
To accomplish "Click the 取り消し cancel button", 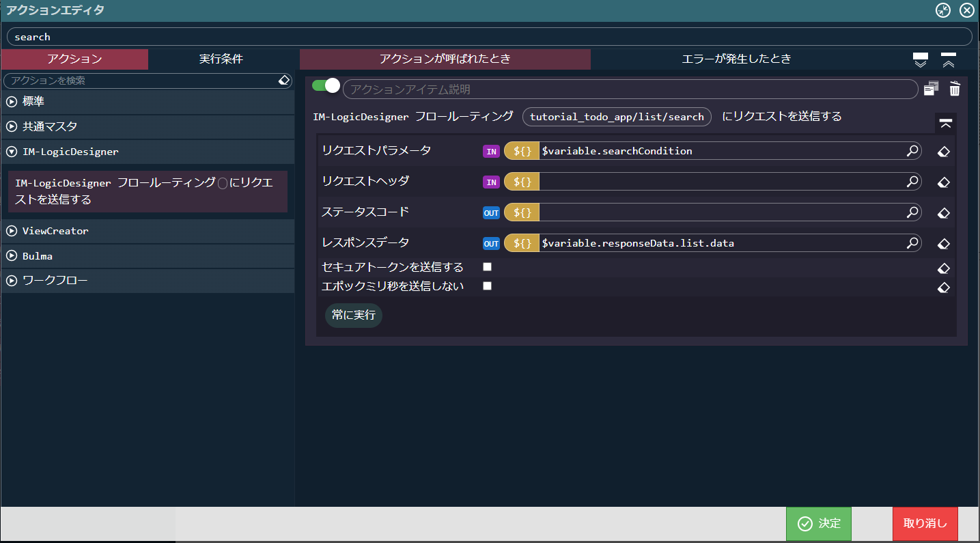I will tap(925, 524).
